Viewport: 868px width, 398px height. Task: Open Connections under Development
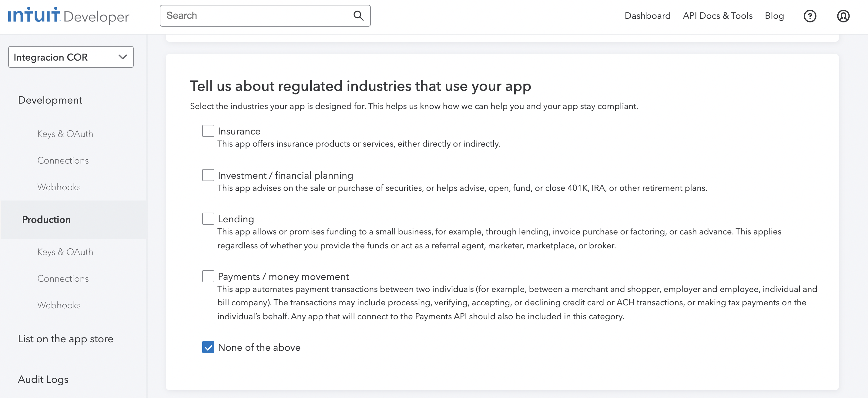(x=63, y=160)
